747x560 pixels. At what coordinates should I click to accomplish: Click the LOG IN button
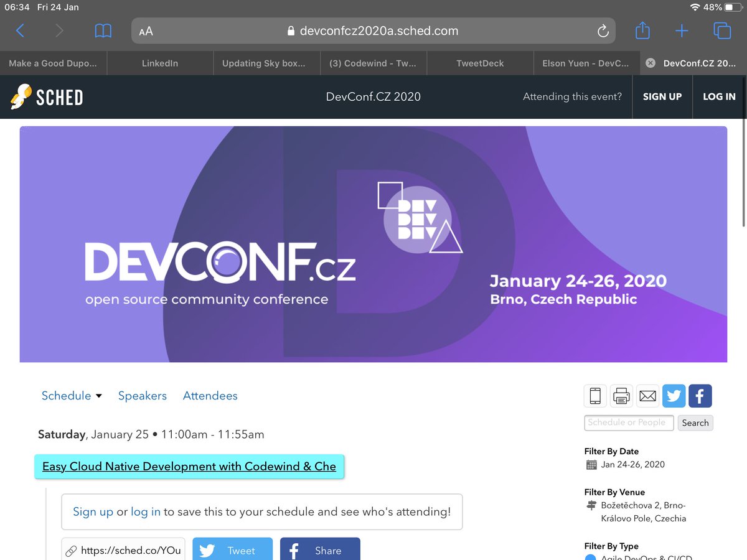click(x=719, y=96)
